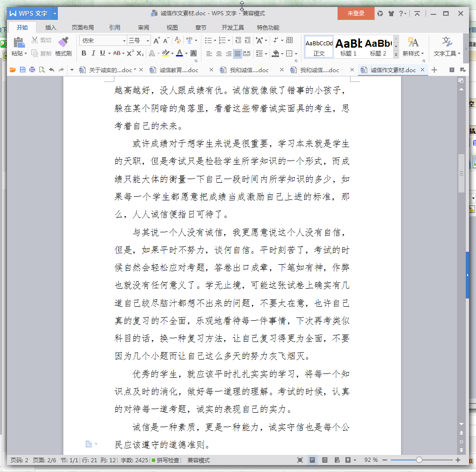Open the numbered list dropdown arrow

[229, 41]
